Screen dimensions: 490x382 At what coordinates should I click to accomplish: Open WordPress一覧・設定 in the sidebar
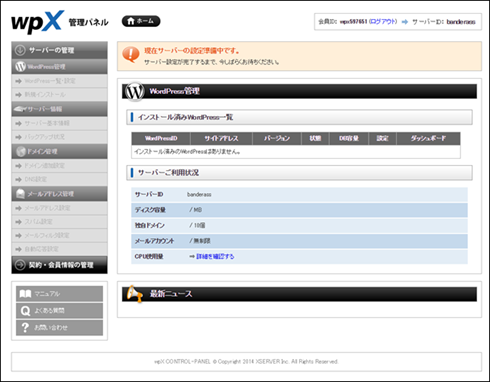[59, 81]
